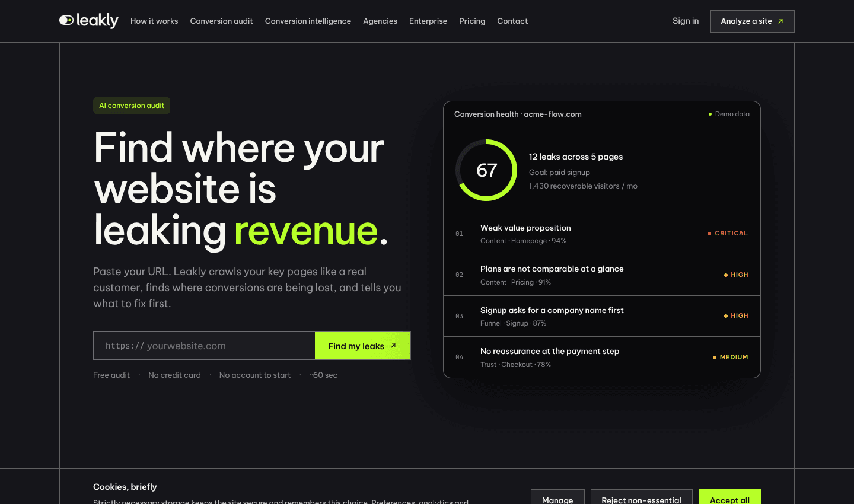This screenshot has width=854, height=504.
Task: Click the MEDIUM severity badge
Action: tap(730, 357)
